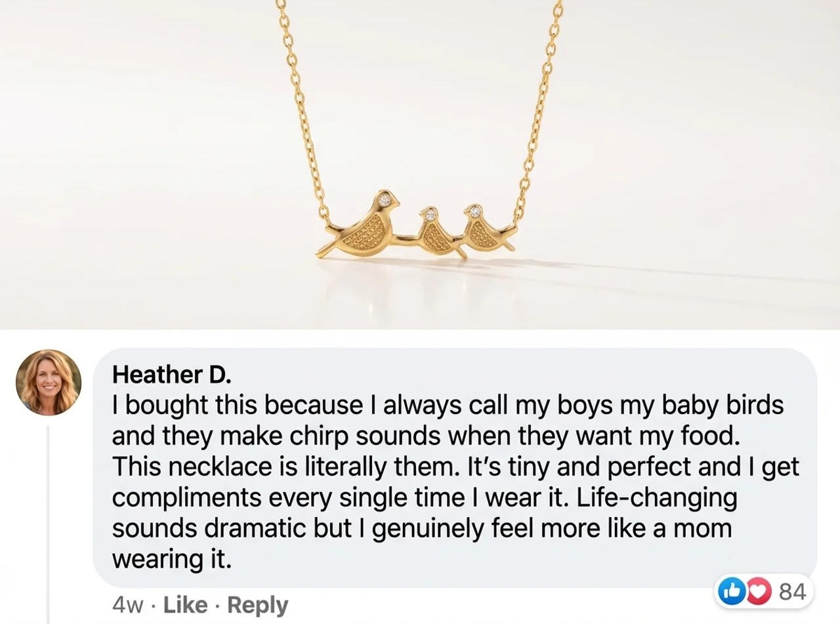The height and width of the screenshot is (624, 840).
Task: Click the gray comment text bubble
Action: 454,467
